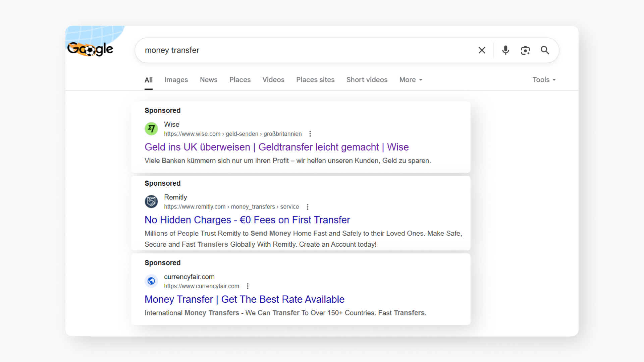This screenshot has height=362, width=644.
Task: Submit search with the magnifier icon
Action: pos(545,50)
